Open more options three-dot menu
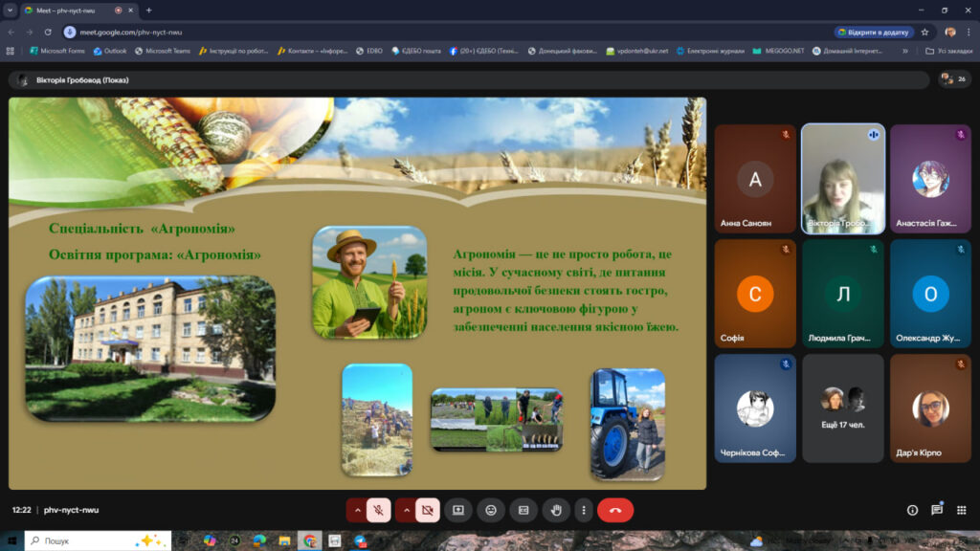Screen dimensions: 980x551 (583, 510)
